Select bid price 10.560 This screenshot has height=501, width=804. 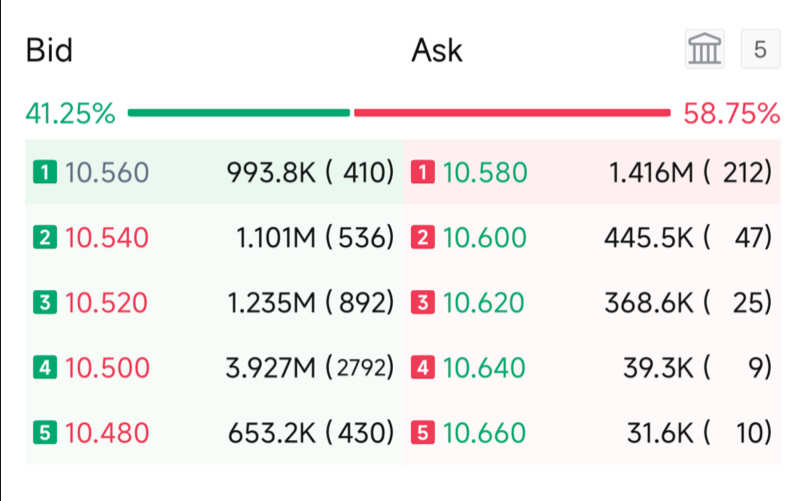[x=107, y=172]
